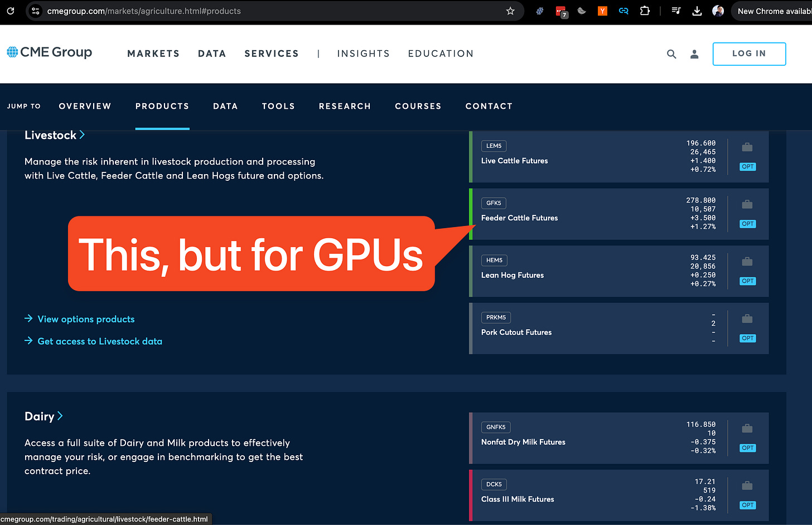The width and height of the screenshot is (812, 525).
Task: Click OPT badge for Live Cattle Futures
Action: 748,167
